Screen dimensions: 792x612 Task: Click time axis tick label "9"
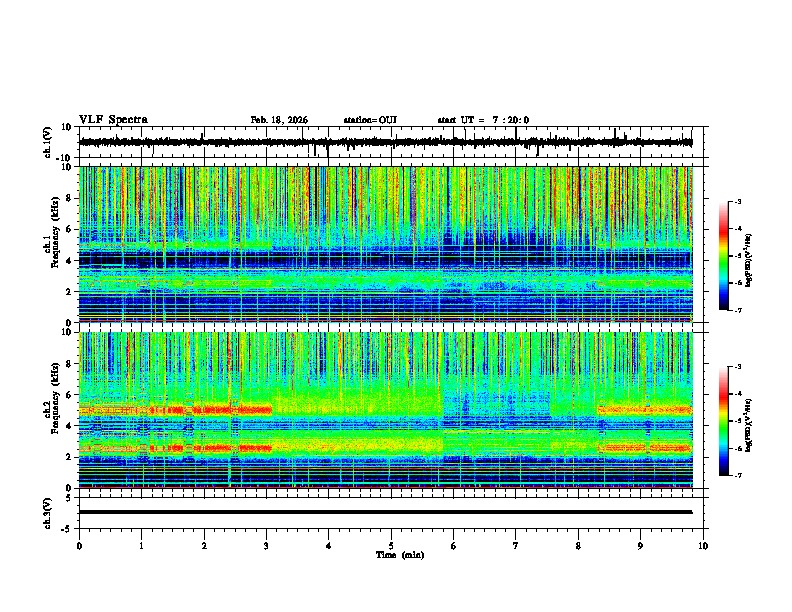(640, 546)
